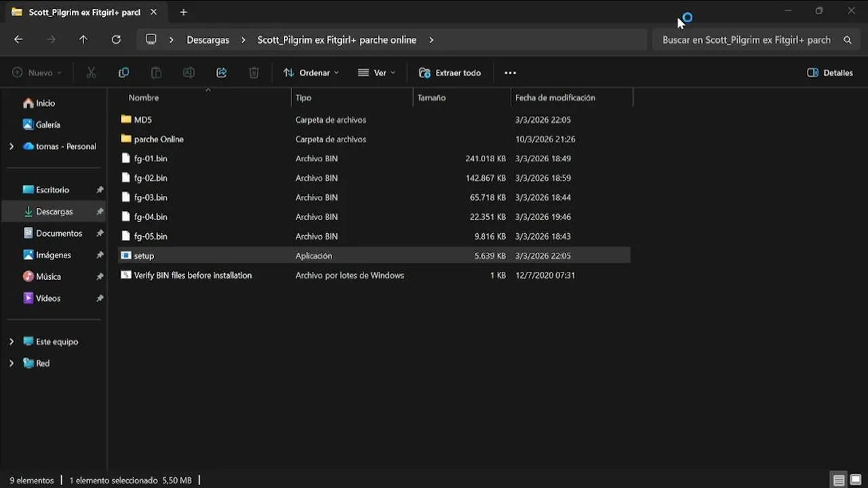Open a new tab with plus button

tap(183, 12)
